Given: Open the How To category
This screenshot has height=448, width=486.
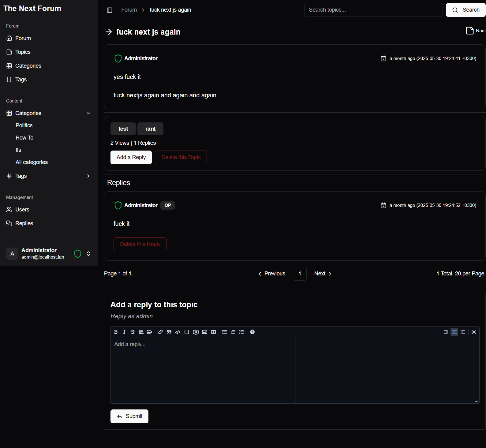Looking at the screenshot, I should pos(24,138).
